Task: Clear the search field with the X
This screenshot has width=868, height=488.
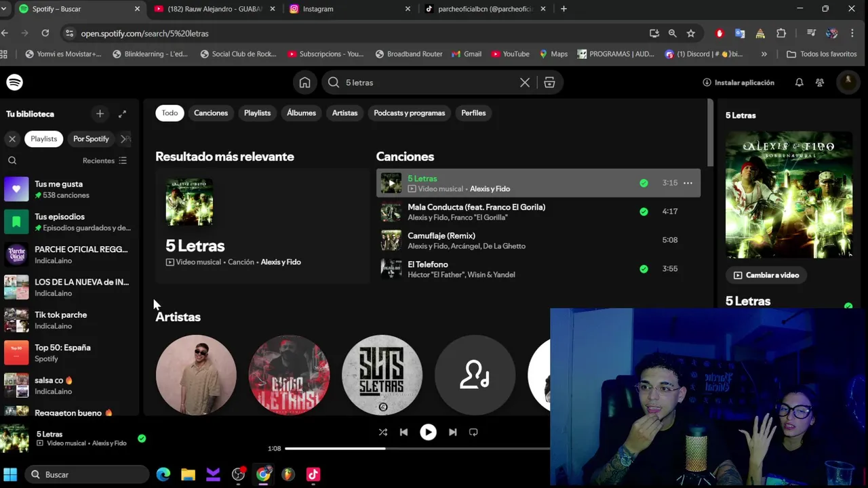Action: (x=525, y=83)
